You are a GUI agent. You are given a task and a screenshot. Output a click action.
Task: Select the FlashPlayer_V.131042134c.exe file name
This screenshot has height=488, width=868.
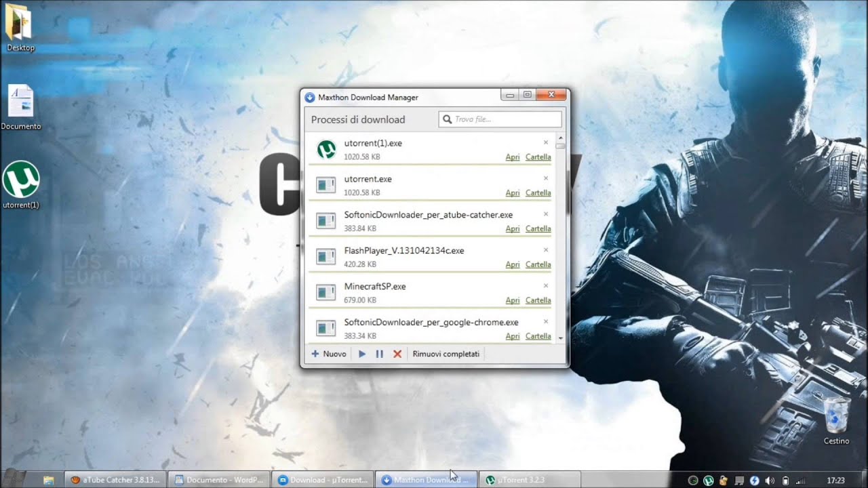tap(404, 250)
